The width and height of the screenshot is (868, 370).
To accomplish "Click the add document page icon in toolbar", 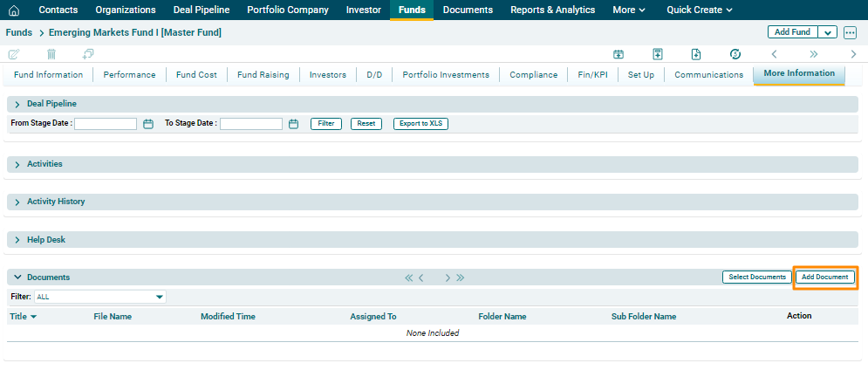I will pos(696,54).
